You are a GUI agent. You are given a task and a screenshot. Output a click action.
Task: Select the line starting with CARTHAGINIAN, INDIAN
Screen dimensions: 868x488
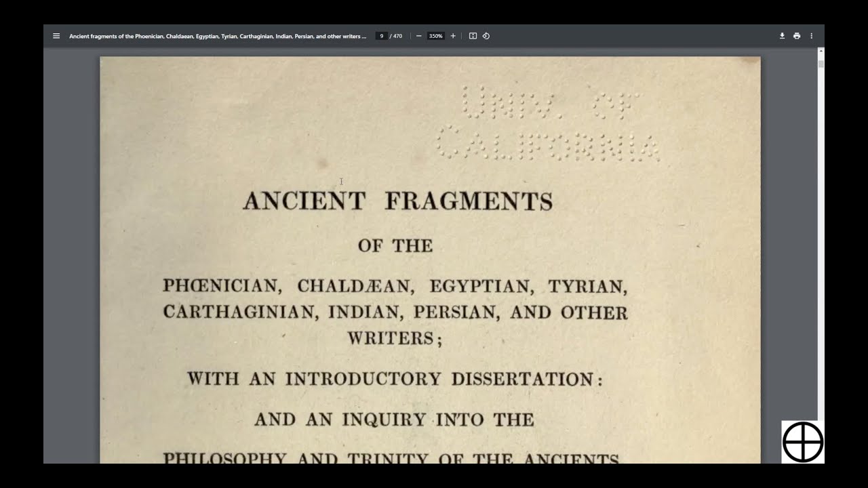pos(395,312)
